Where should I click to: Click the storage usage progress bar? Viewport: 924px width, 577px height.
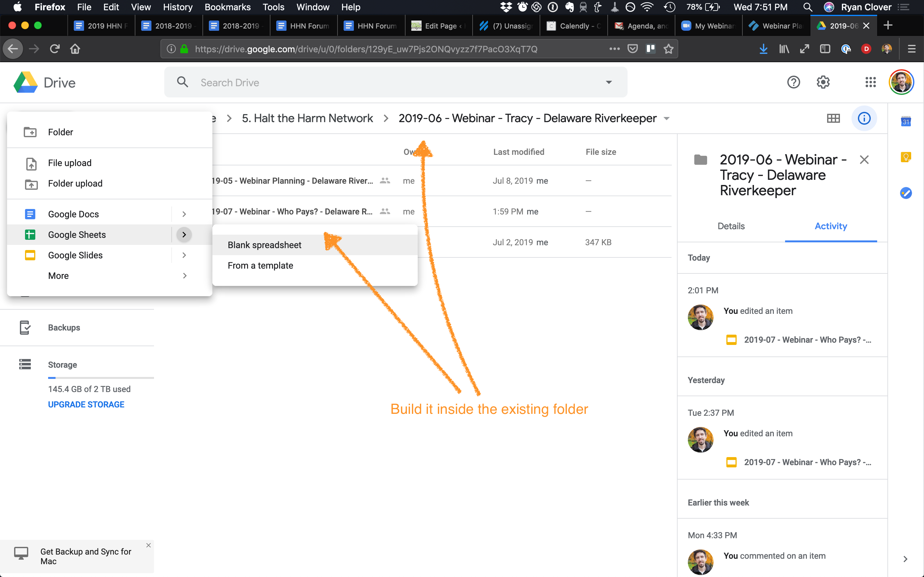[101, 378]
